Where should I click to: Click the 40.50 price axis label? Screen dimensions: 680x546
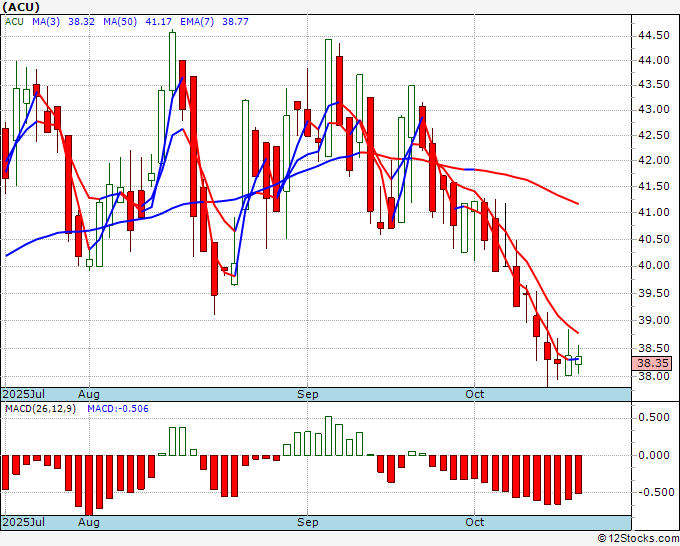(654, 239)
